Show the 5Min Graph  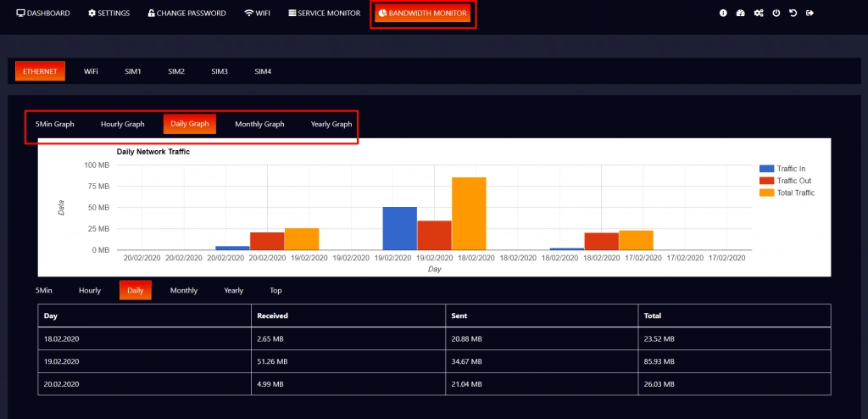(55, 124)
